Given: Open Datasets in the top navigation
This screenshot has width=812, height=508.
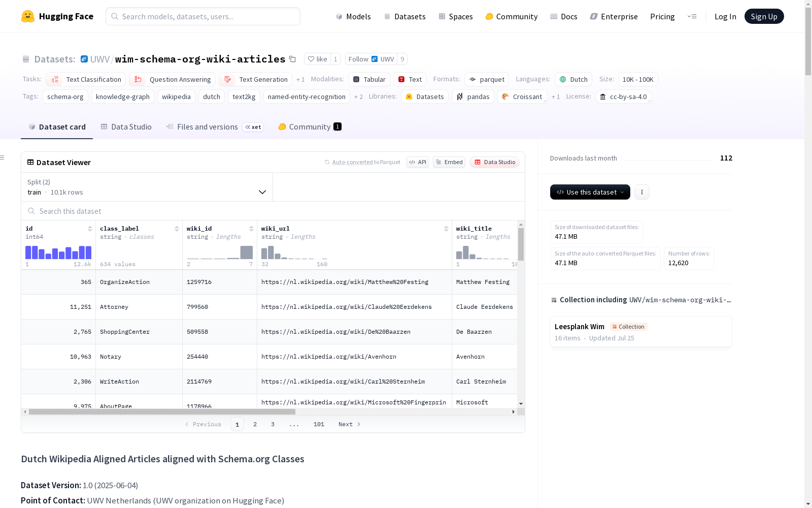Looking at the screenshot, I should coord(404,16).
